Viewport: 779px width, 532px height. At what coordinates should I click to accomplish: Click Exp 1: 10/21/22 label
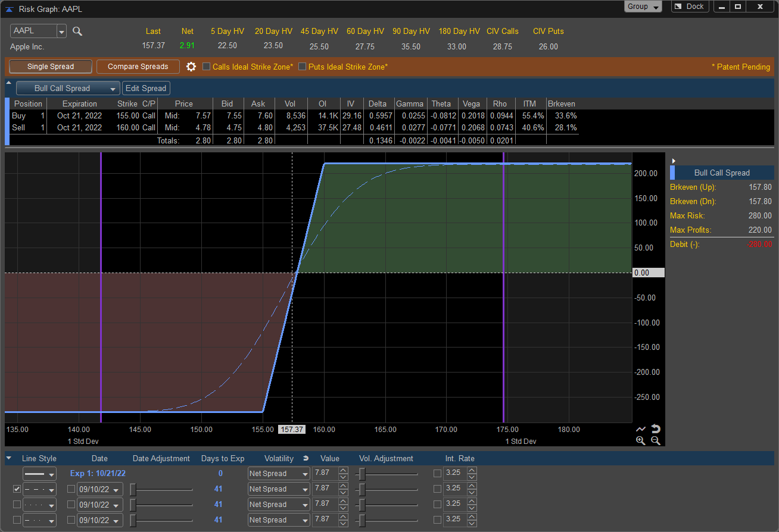(97, 474)
